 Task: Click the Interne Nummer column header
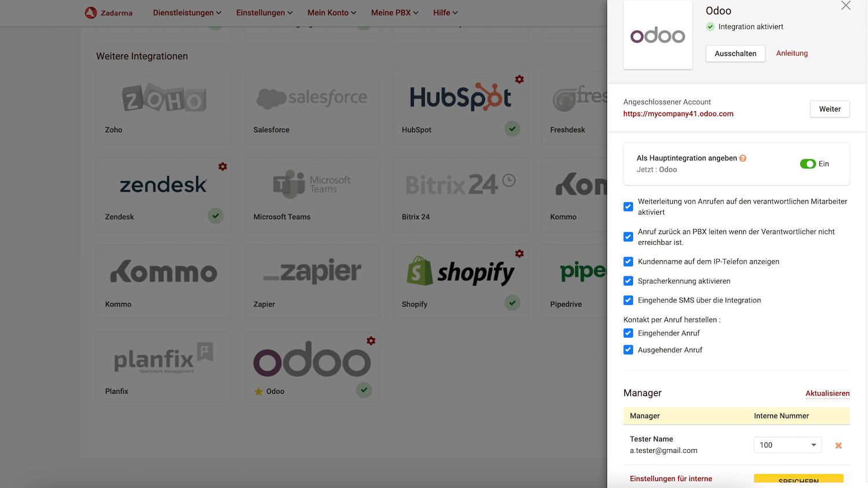pyautogui.click(x=781, y=416)
